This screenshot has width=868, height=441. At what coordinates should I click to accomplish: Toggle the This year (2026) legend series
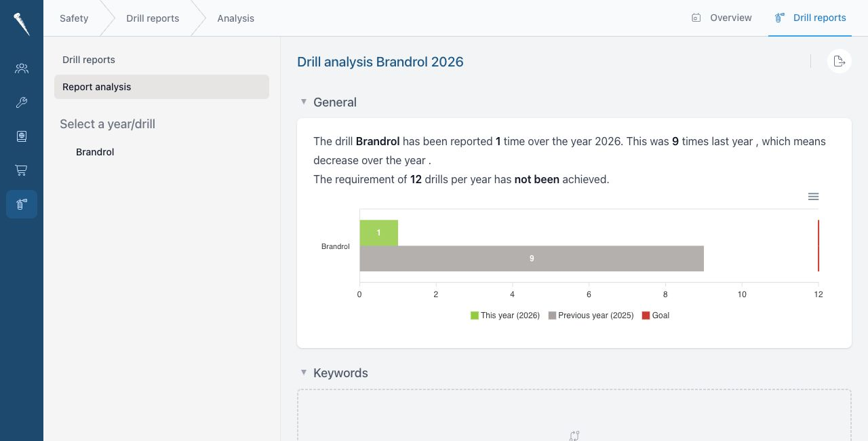tap(505, 315)
